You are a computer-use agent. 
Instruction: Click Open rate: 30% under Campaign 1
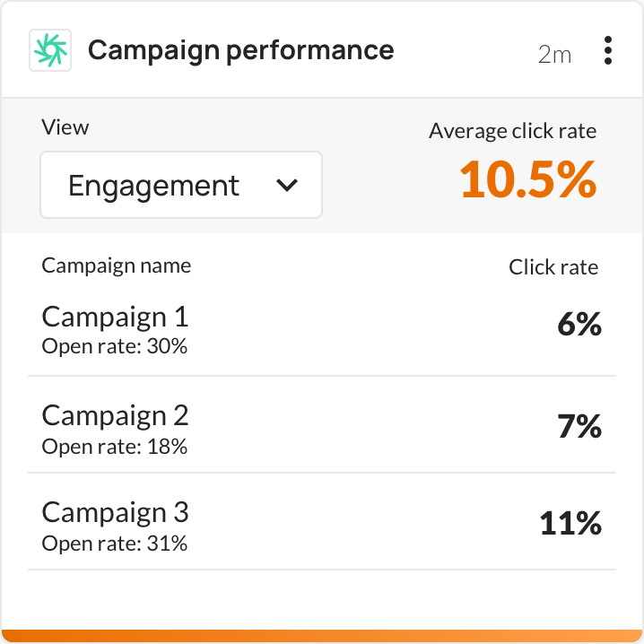click(x=115, y=346)
